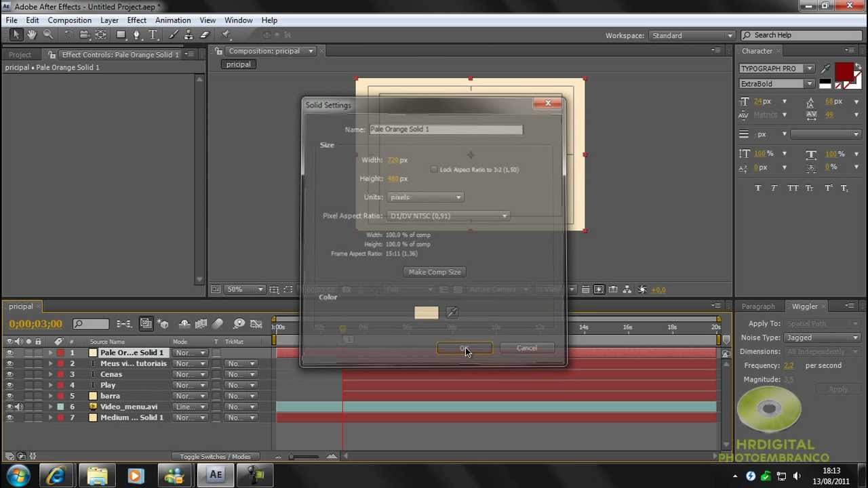Open the Windows Start menu
Image resolution: width=868 pixels, height=488 pixels.
[18, 476]
